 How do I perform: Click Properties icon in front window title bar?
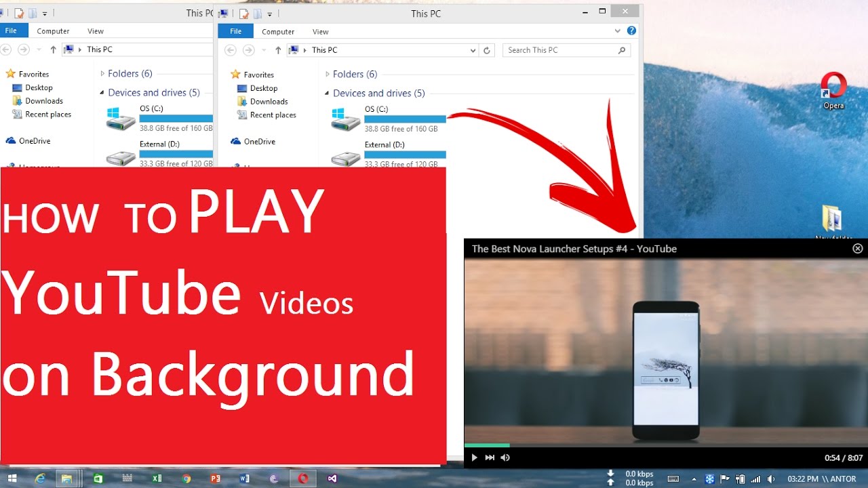point(245,13)
